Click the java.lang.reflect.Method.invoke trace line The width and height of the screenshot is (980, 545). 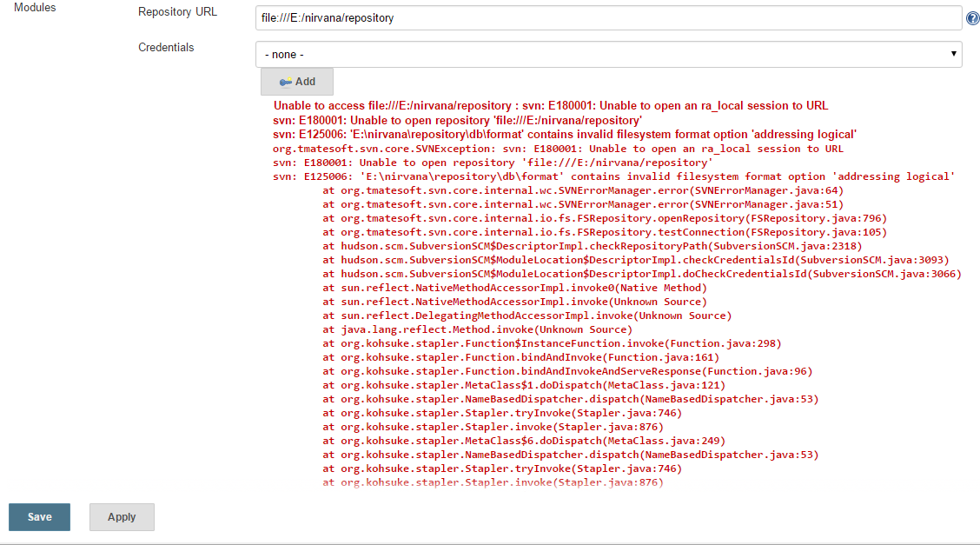pyautogui.click(x=477, y=329)
